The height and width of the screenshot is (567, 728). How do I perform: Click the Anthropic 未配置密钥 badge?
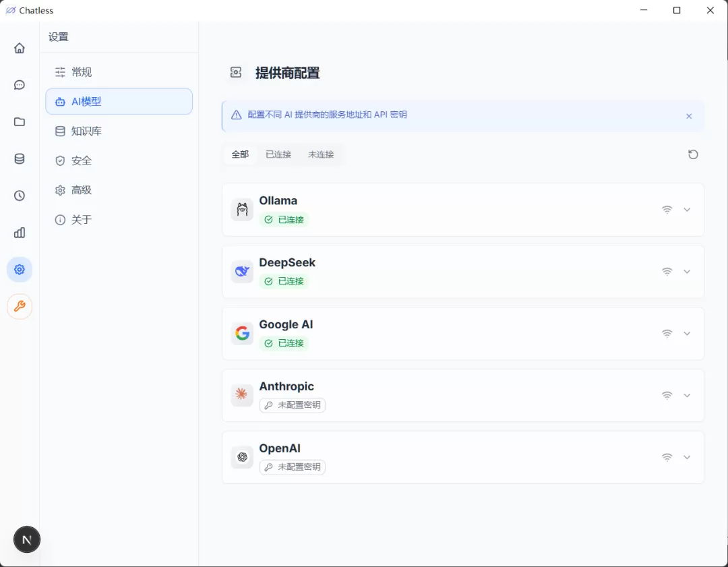(293, 405)
